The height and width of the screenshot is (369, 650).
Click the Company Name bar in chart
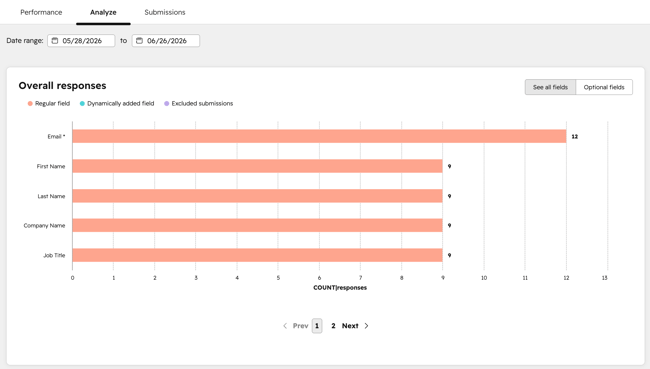click(x=257, y=226)
